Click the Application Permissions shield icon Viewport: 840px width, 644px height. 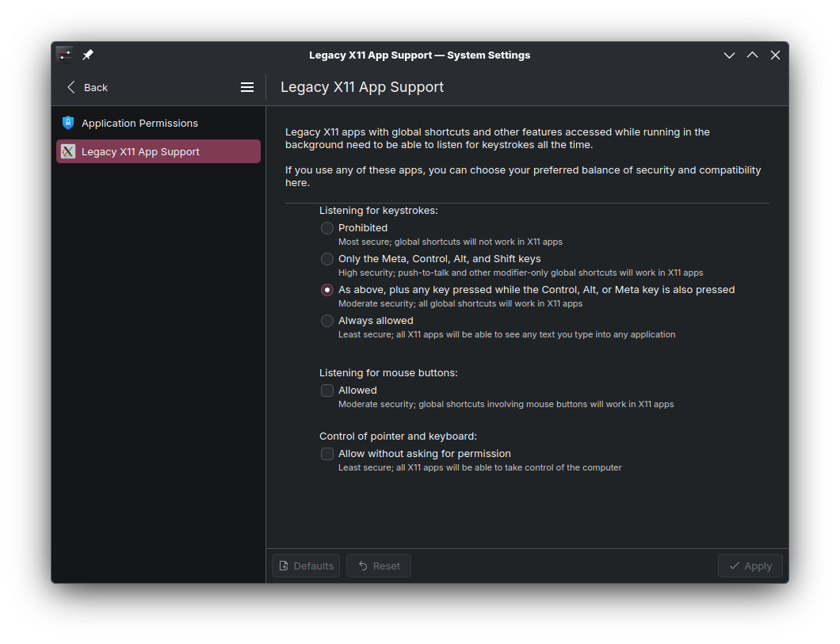pyautogui.click(x=68, y=123)
